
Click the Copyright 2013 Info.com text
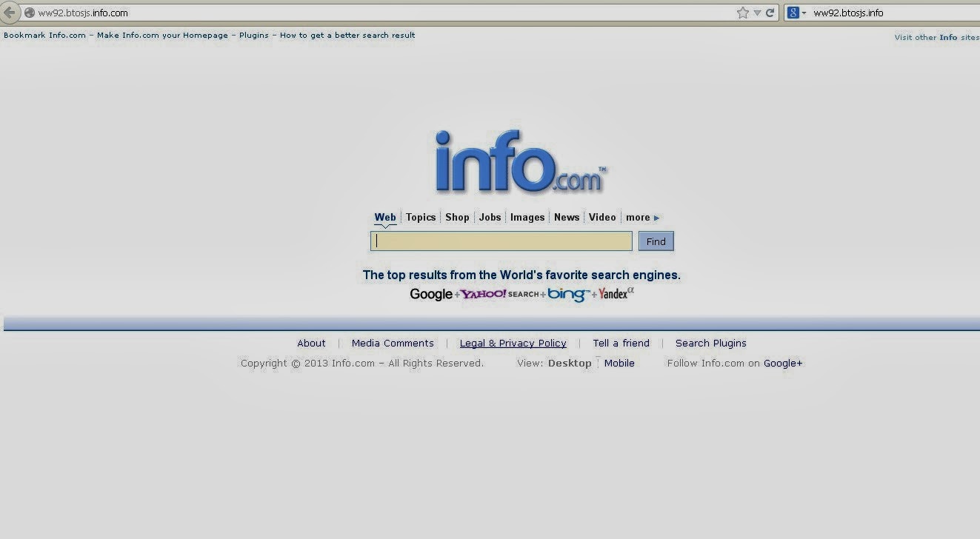[361, 363]
